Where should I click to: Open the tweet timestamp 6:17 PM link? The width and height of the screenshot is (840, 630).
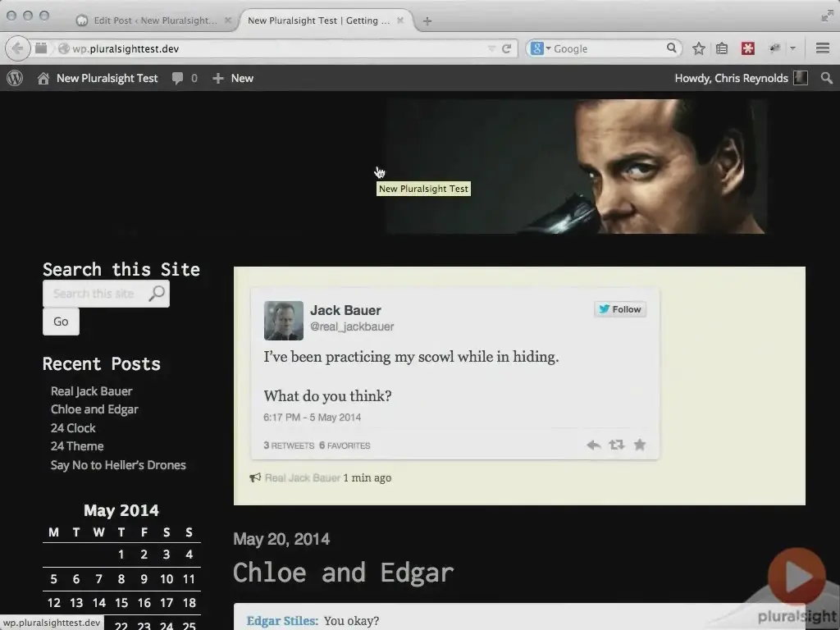[x=313, y=418]
